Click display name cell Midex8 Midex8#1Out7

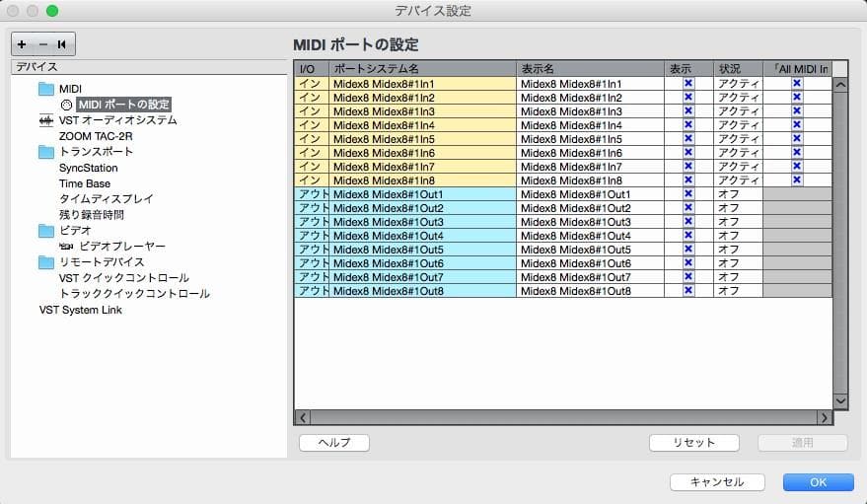click(x=591, y=277)
